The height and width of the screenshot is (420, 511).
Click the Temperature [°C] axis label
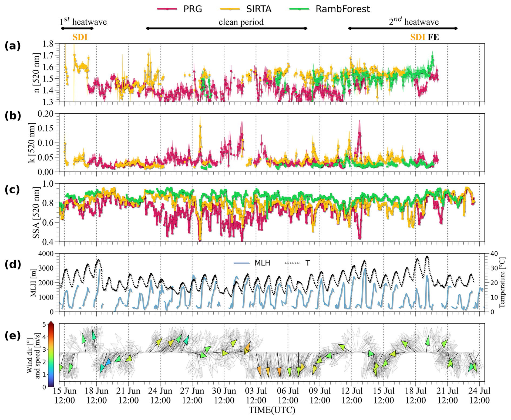pyautogui.click(x=502, y=283)
